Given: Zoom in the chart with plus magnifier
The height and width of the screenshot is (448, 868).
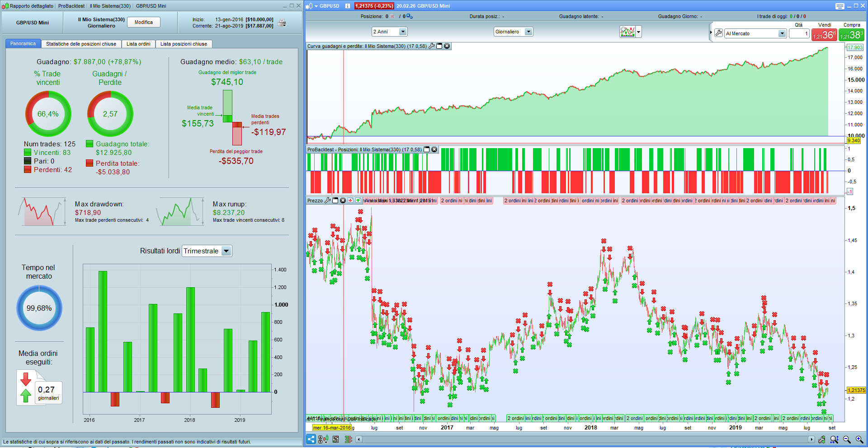Looking at the screenshot, I should [x=859, y=439].
